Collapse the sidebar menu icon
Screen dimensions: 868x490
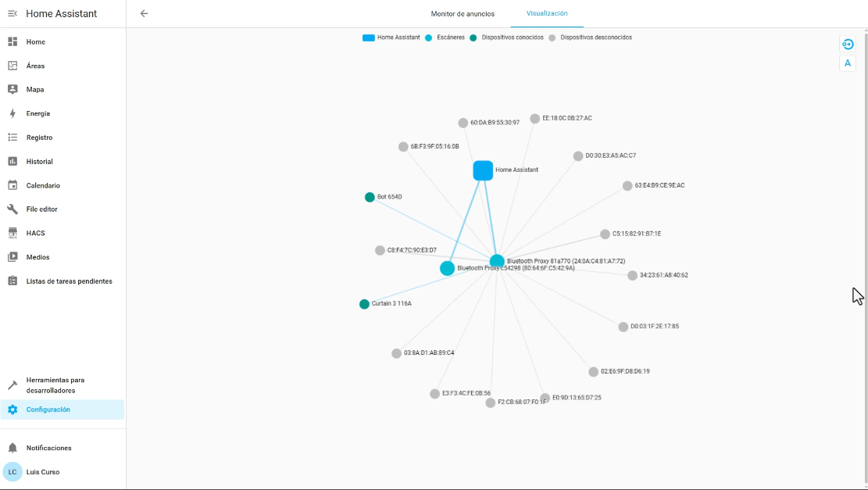point(13,13)
